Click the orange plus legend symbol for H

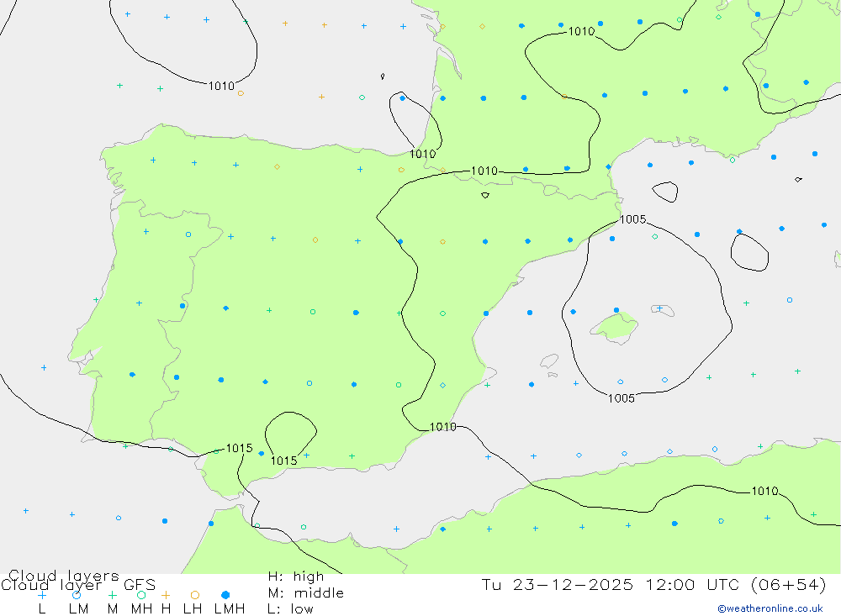click(x=166, y=595)
